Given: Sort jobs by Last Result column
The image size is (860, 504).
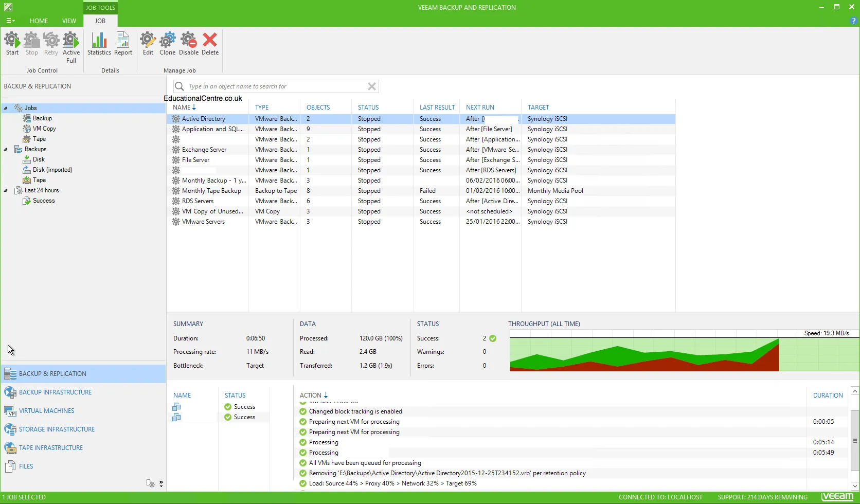Looking at the screenshot, I should pyautogui.click(x=437, y=107).
